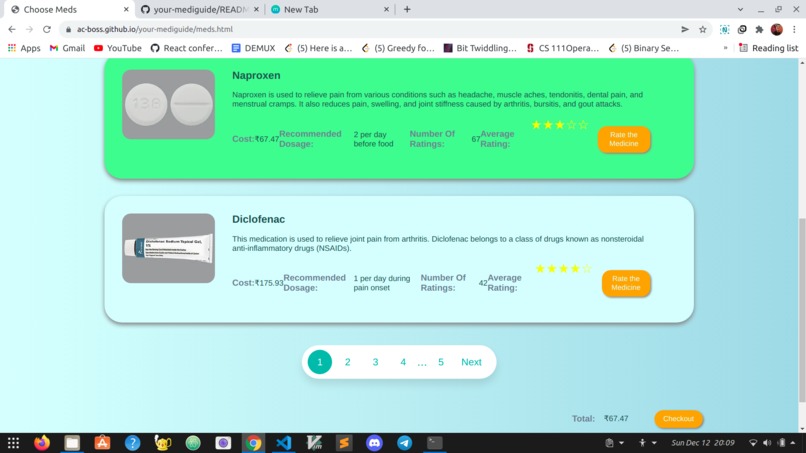The image size is (806, 453).
Task: Rate the Naproxen medicine
Action: click(624, 139)
